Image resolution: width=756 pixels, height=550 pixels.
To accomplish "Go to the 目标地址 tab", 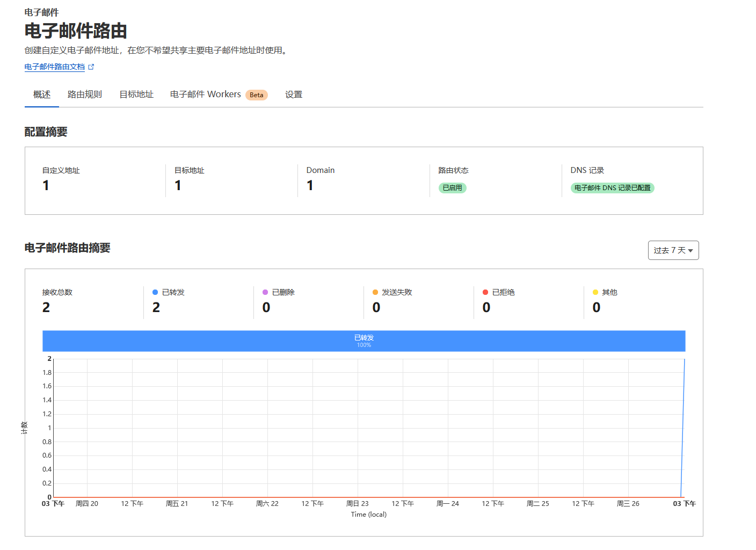I will pyautogui.click(x=136, y=95).
